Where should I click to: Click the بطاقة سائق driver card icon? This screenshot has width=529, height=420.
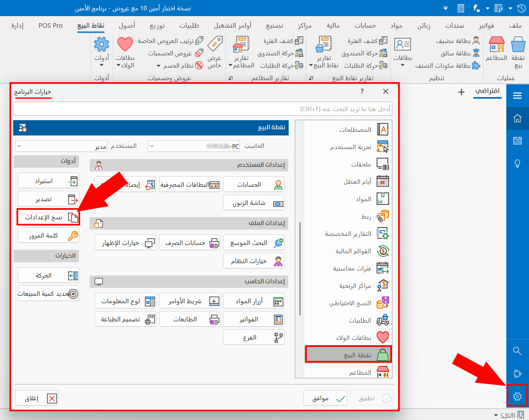(456, 53)
